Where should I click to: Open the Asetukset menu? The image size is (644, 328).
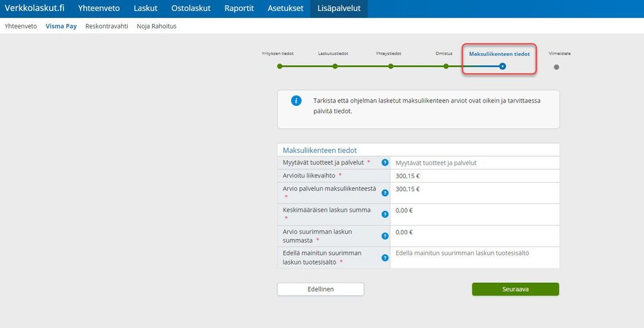tap(285, 8)
